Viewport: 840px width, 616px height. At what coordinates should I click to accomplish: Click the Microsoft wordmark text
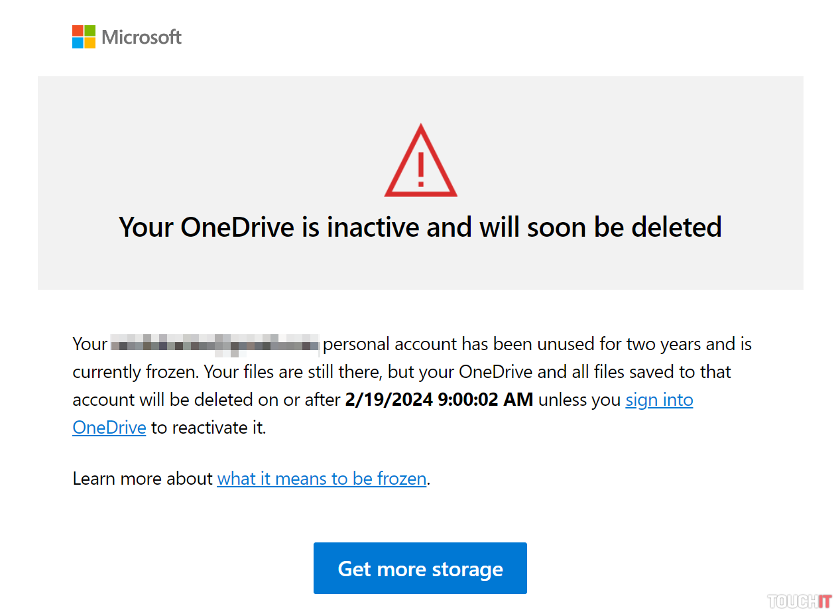[141, 37]
